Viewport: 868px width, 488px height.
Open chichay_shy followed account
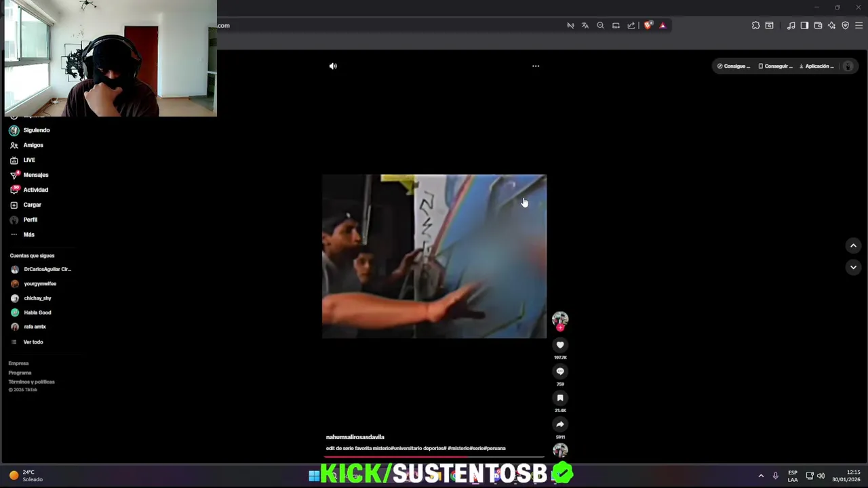coord(31,298)
